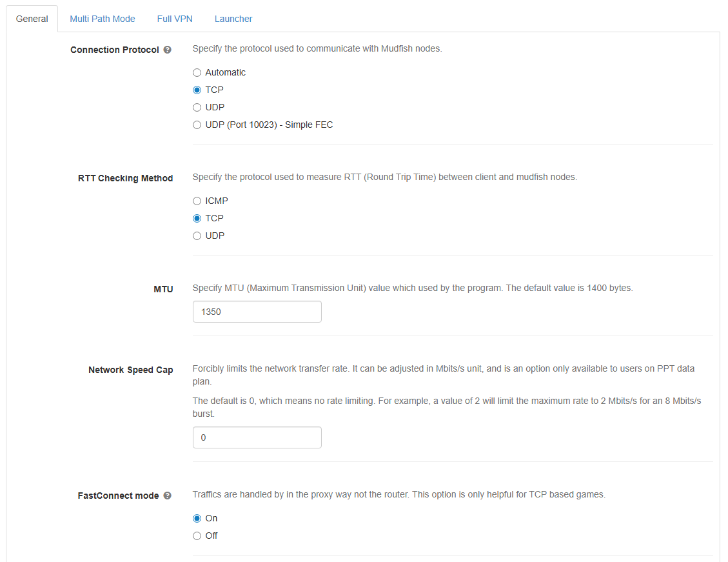
Task: Choose UDP as RTT checking method
Action: [197, 236]
